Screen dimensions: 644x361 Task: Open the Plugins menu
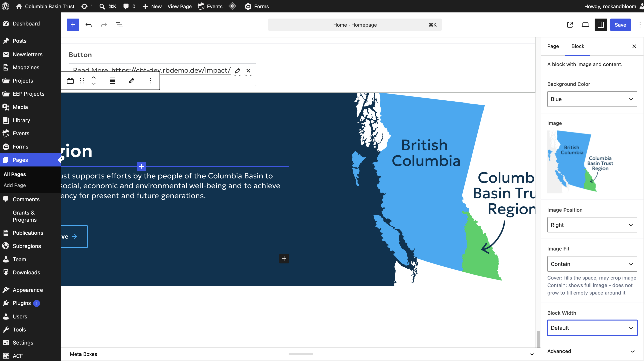tap(22, 303)
